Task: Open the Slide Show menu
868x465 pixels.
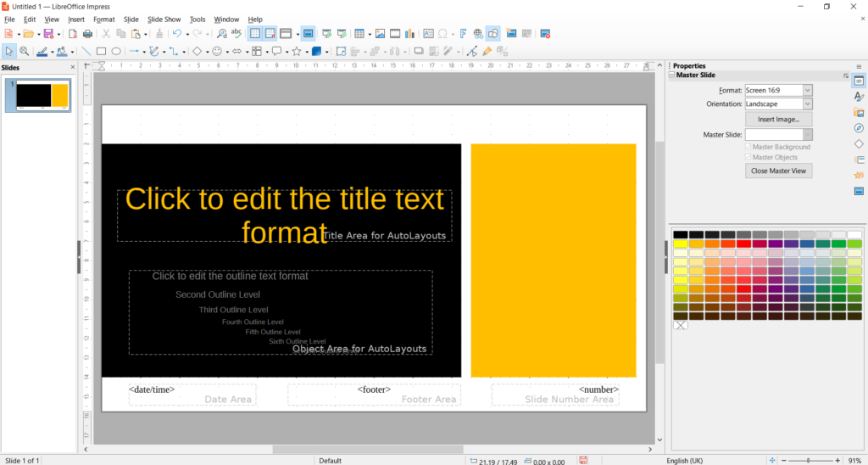Action: point(164,19)
